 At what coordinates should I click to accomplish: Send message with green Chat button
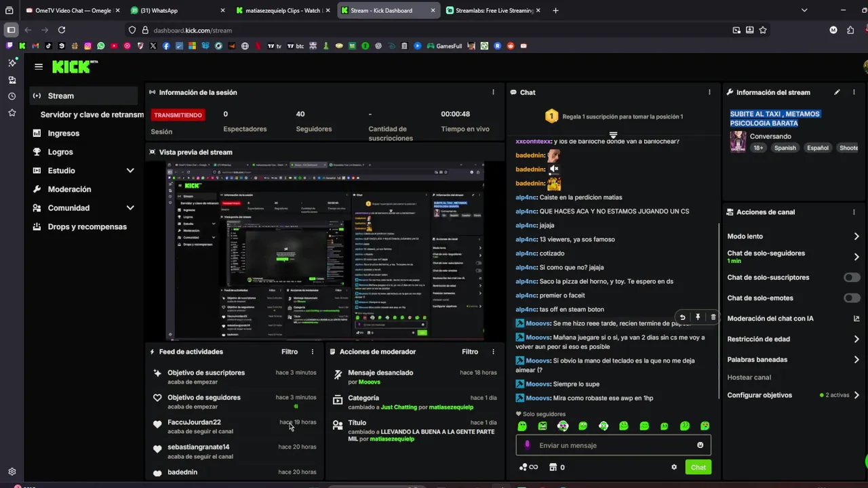click(698, 467)
